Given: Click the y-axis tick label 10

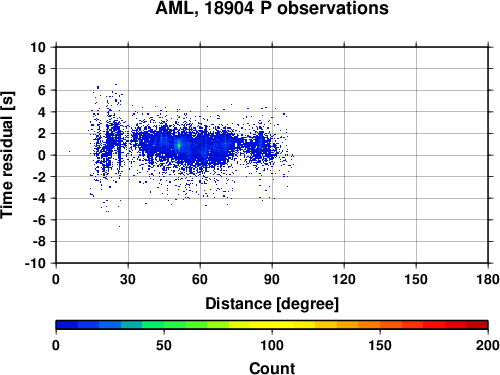Looking at the screenshot, I should click(x=38, y=47).
